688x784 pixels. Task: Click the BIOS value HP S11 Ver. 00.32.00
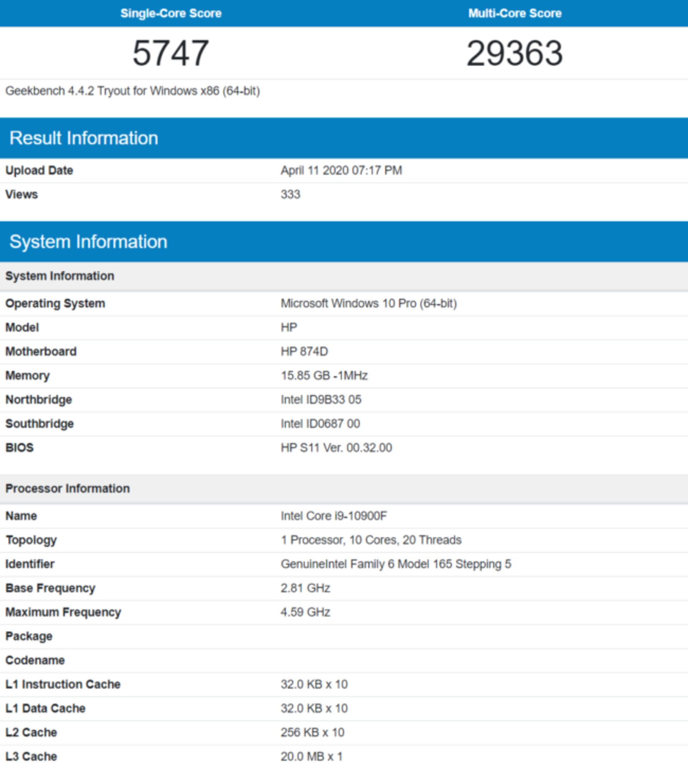[336, 448]
